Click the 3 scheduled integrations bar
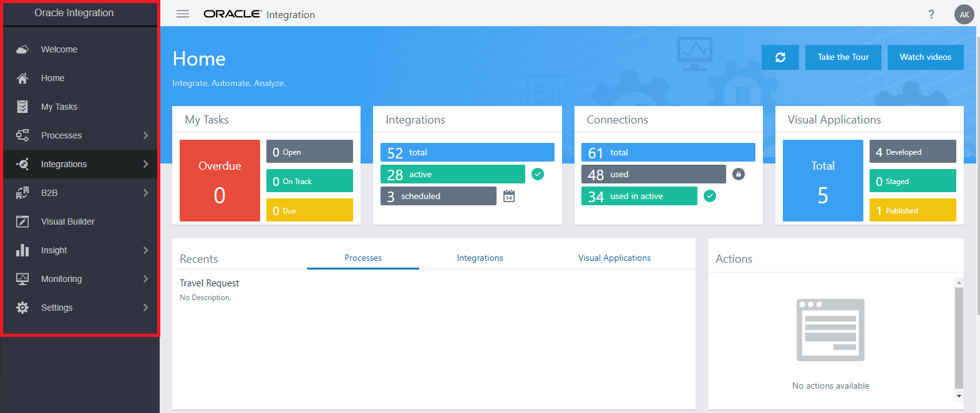 [x=439, y=196]
